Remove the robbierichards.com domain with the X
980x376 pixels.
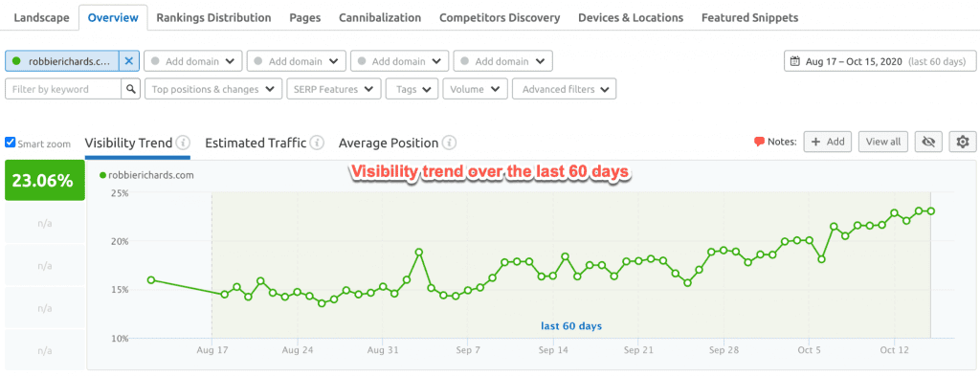(129, 61)
